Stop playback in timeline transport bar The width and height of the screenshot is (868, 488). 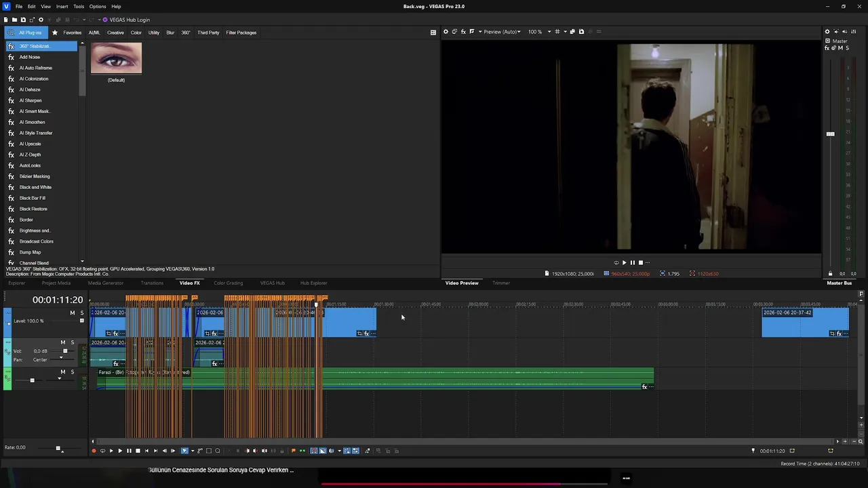pyautogui.click(x=138, y=451)
